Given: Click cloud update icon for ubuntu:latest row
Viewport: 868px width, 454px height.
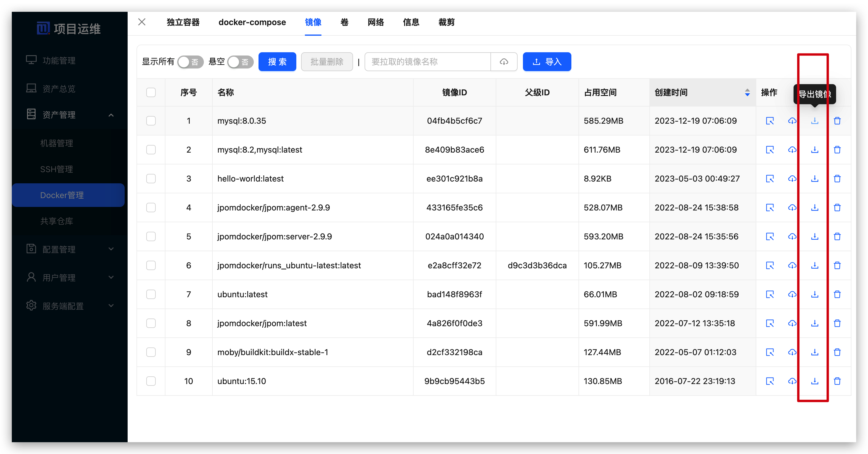Looking at the screenshot, I should [792, 294].
